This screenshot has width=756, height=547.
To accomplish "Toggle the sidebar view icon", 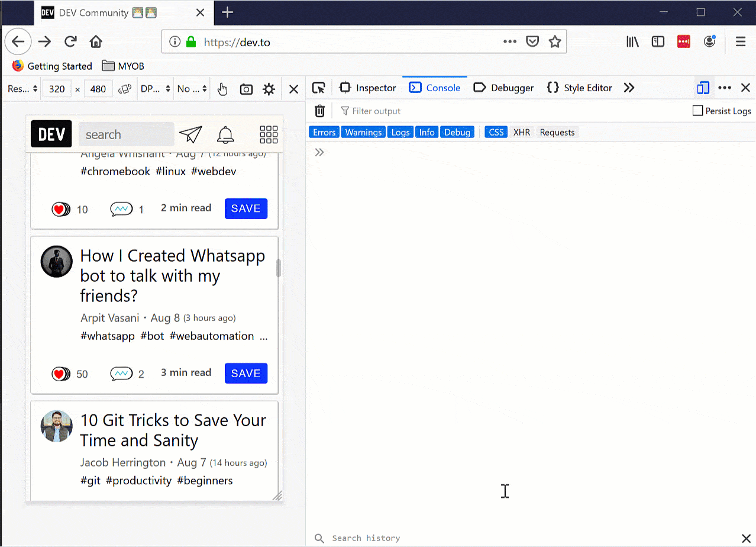I will (x=658, y=41).
